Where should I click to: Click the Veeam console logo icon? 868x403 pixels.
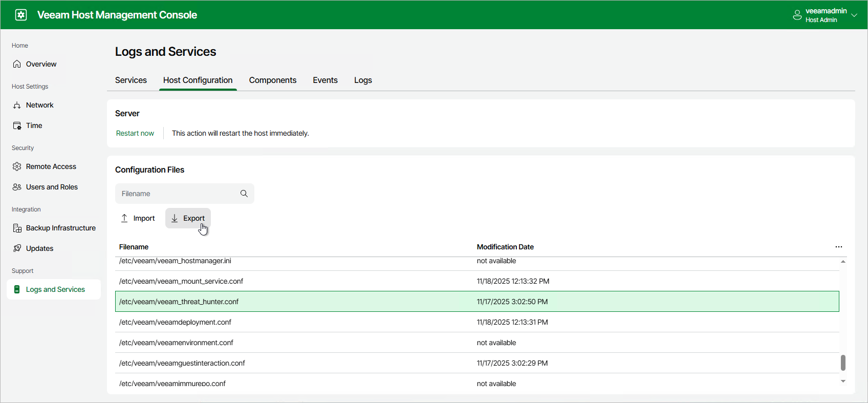click(21, 15)
